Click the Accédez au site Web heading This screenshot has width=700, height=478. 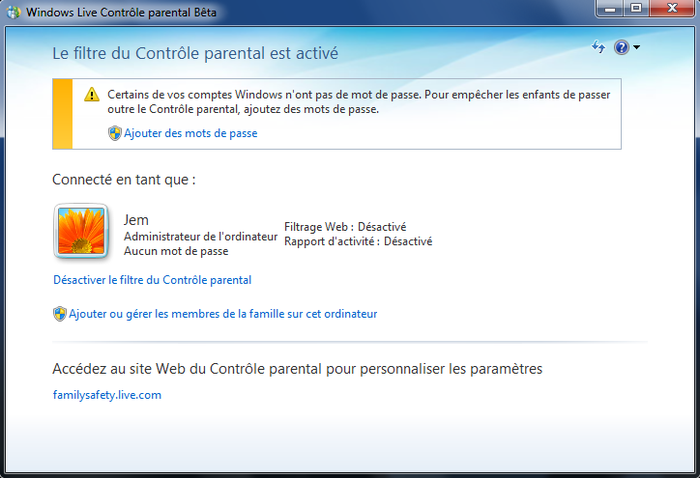tap(297, 369)
